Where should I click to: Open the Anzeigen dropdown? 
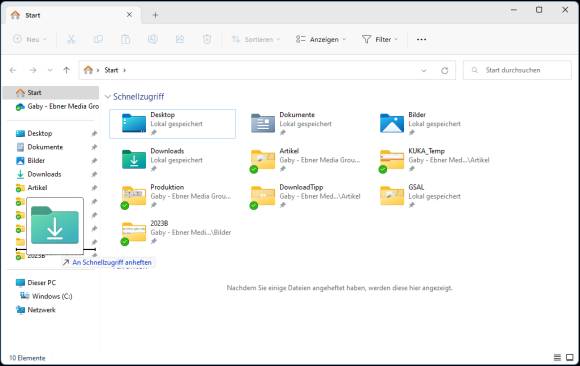(321, 39)
